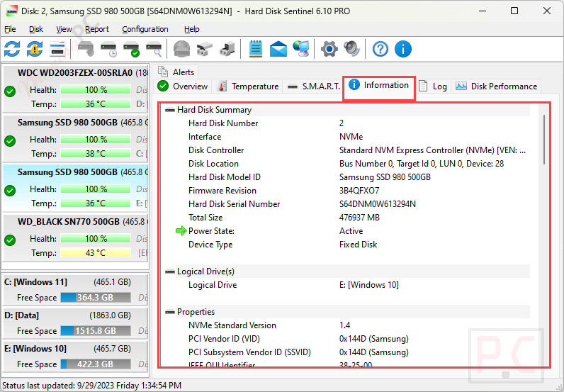Viewport: 564px width, 392px height.
Task: Click the Logical Drive value E: [Windows 10]
Action: 368,285
